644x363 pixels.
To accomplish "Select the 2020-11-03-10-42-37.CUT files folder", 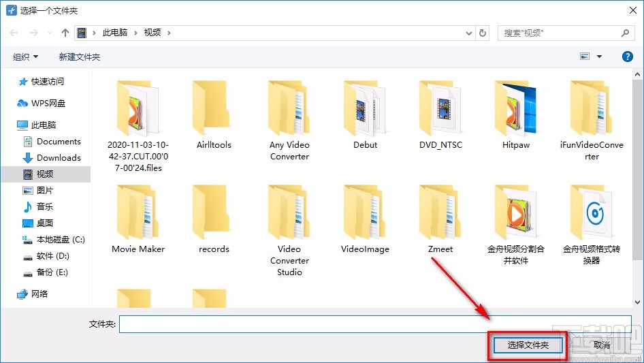I will 138,126.
